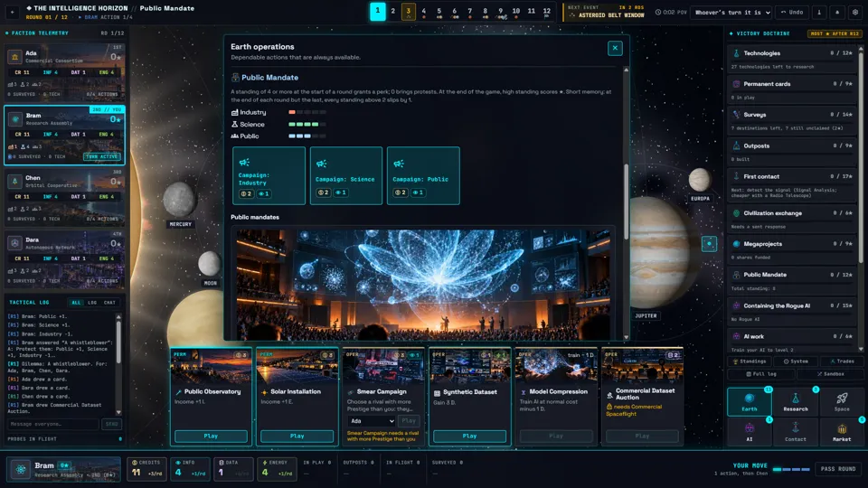Screen dimensions: 868x488
Task: Show ALL entries in tactical log
Action: point(76,303)
